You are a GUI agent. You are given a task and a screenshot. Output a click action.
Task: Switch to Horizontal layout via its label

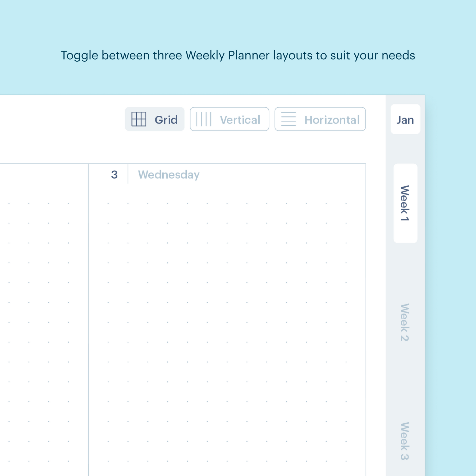coord(332,120)
